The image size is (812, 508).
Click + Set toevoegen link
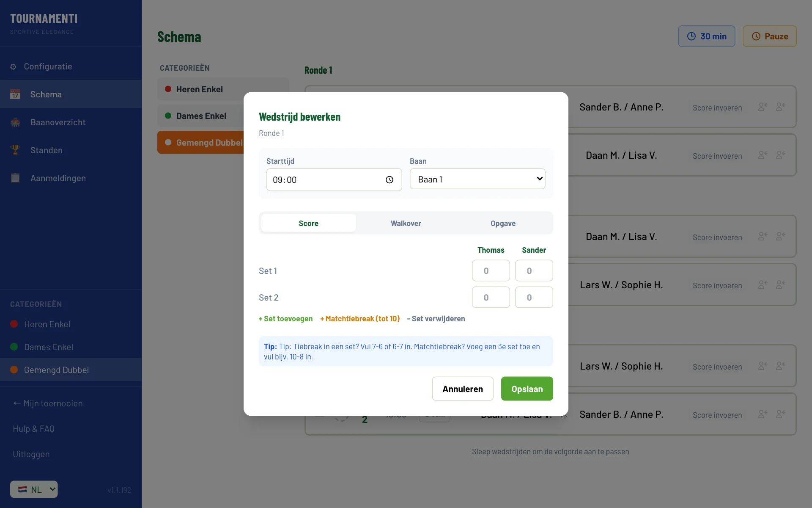pyautogui.click(x=286, y=319)
